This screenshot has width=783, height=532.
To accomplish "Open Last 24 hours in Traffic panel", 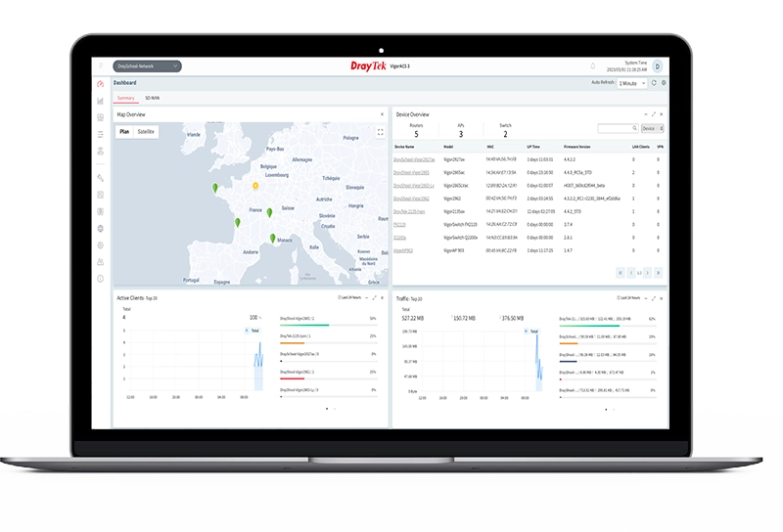I will click(x=628, y=298).
